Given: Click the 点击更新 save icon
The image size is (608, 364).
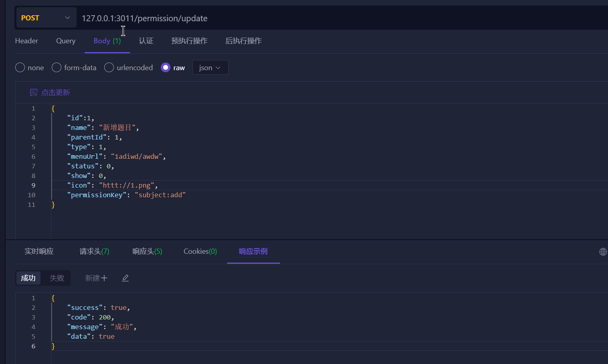Looking at the screenshot, I should [x=34, y=93].
